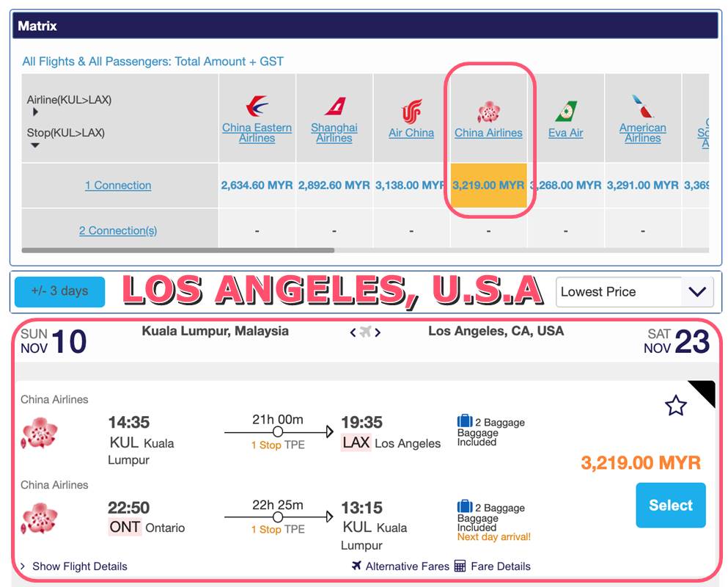Click outbound flight China Airlines flower logo
The width and height of the screenshot is (728, 587).
tap(40, 433)
